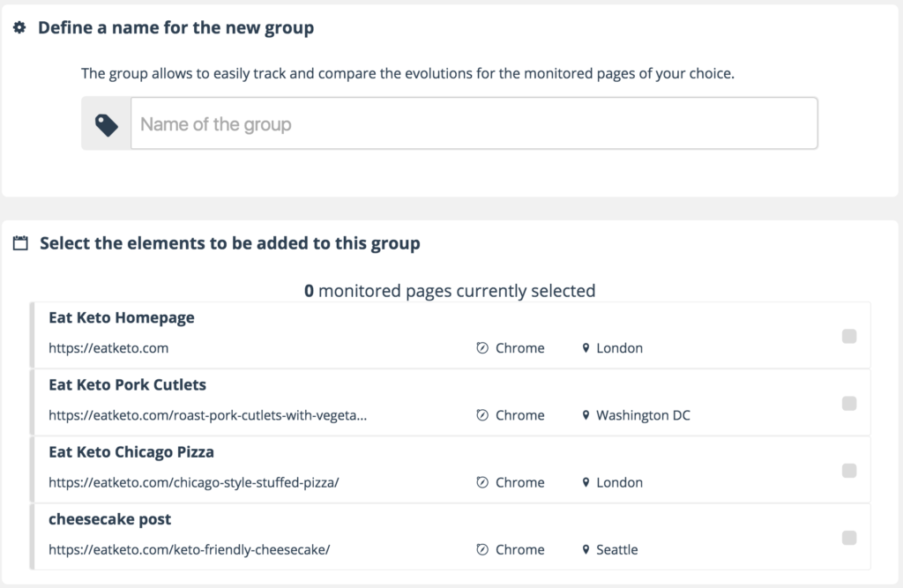Image resolution: width=903 pixels, height=588 pixels.
Task: Click the Chrome icon in cheesecake post row
Action: pyautogui.click(x=482, y=549)
